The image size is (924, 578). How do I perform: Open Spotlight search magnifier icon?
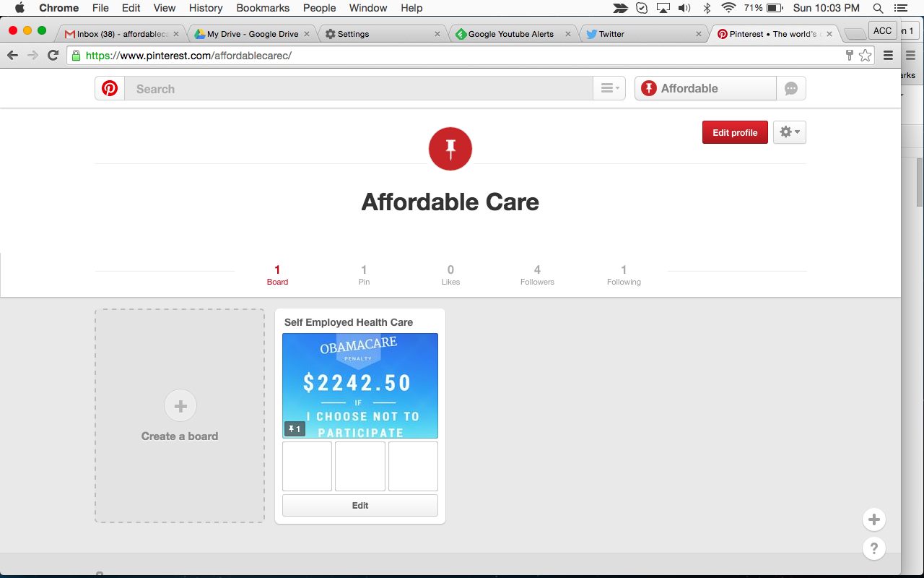tap(878, 8)
